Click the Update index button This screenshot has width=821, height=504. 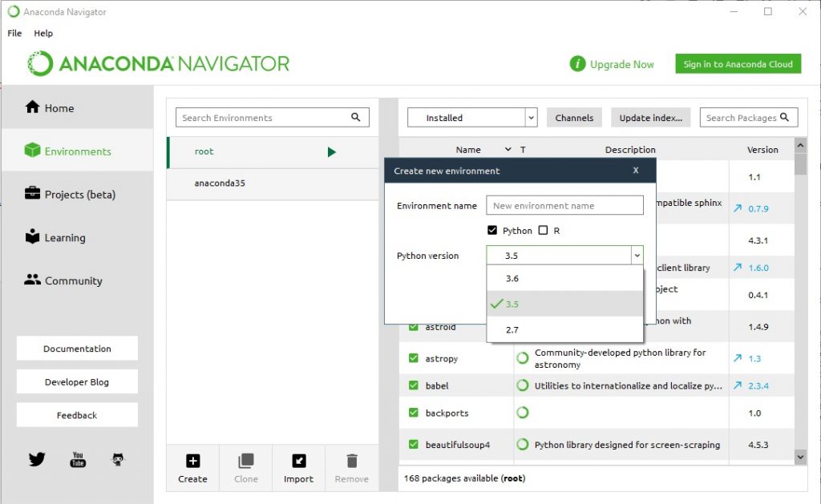pyautogui.click(x=650, y=118)
